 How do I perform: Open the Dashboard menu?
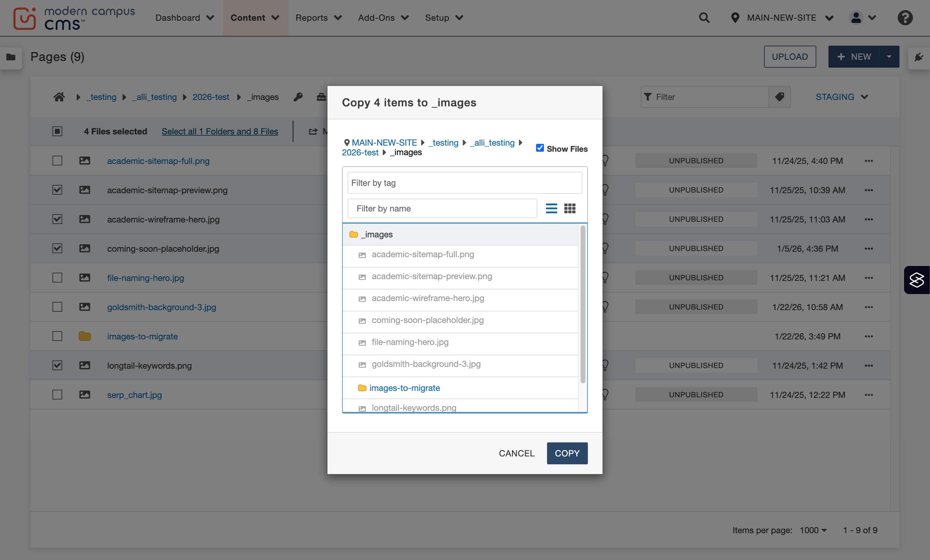[185, 18]
